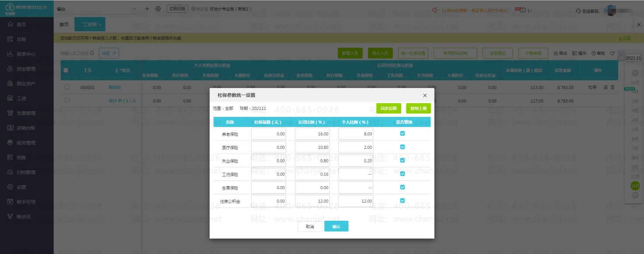Click the 医疗保险 company ratio field
Image resolution: width=644 pixels, height=254 pixels.
coord(312,147)
